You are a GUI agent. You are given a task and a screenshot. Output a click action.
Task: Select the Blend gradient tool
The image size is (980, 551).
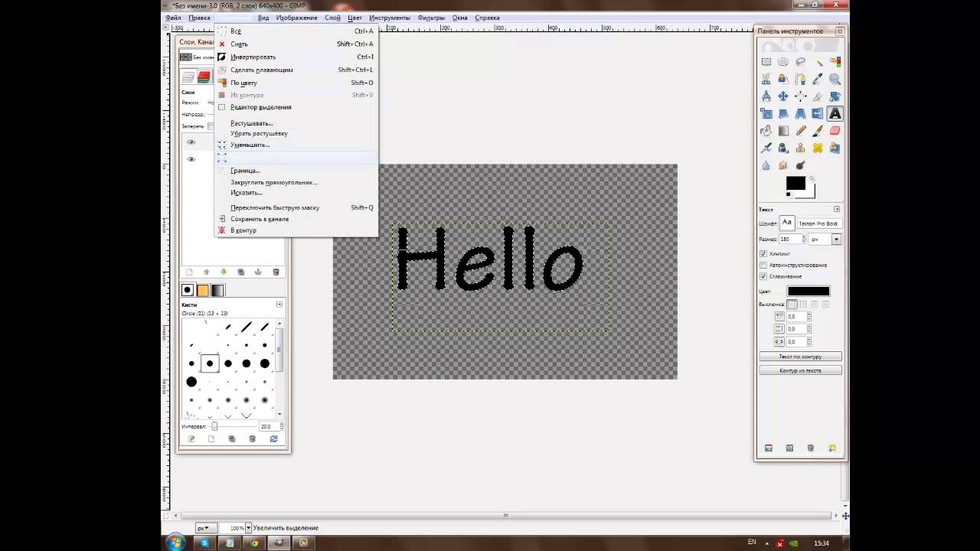pyautogui.click(x=783, y=131)
